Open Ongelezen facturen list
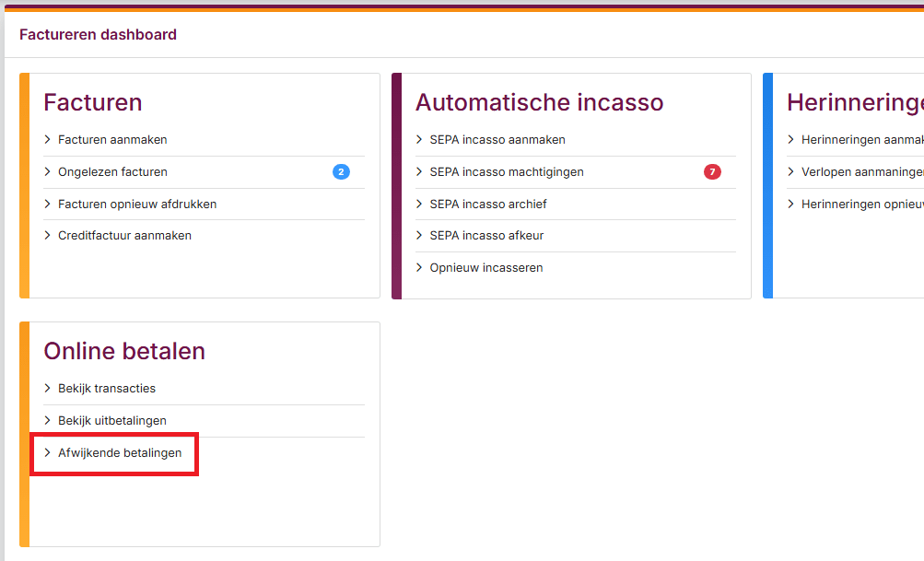 point(112,172)
